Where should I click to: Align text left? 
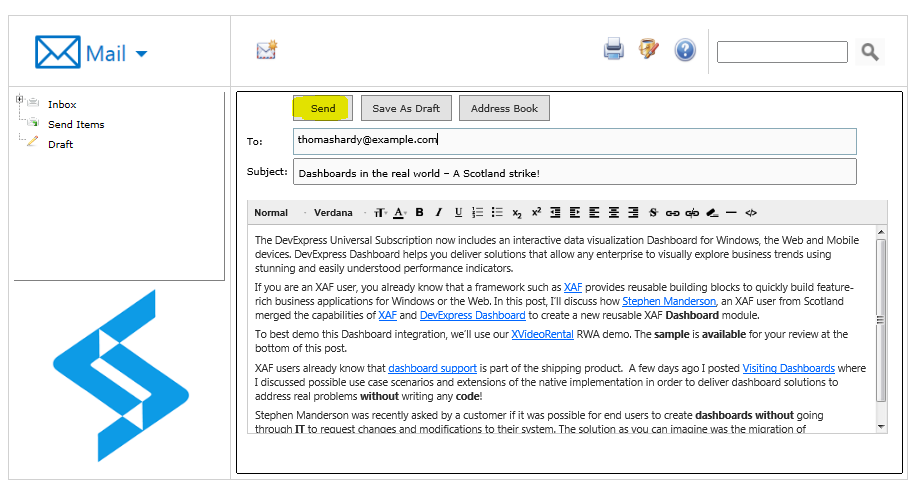594,213
